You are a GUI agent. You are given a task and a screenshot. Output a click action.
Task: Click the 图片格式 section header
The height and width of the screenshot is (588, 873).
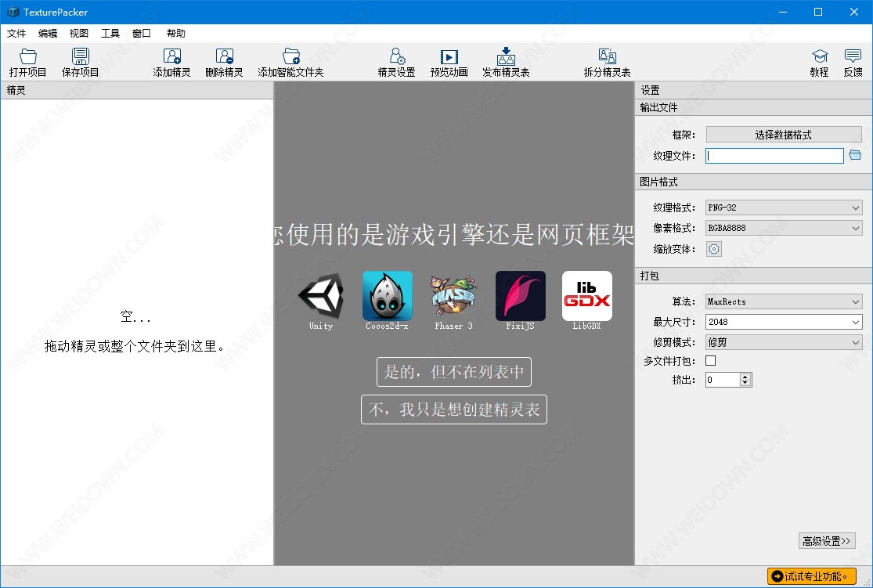tap(753, 182)
